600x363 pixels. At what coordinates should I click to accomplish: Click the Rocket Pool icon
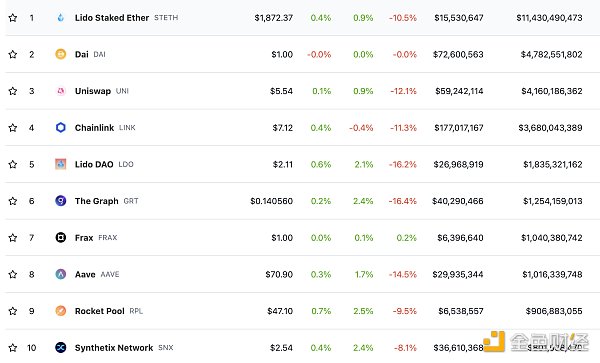click(60, 311)
